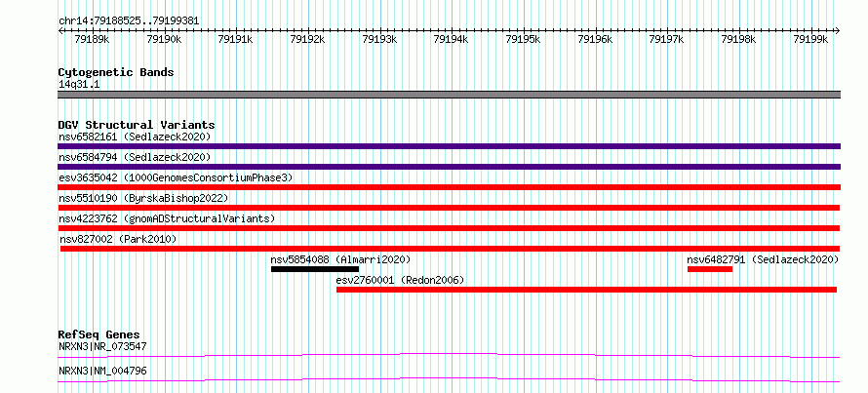Select the red nsv4223762 variant bar

pyautogui.click(x=449, y=228)
